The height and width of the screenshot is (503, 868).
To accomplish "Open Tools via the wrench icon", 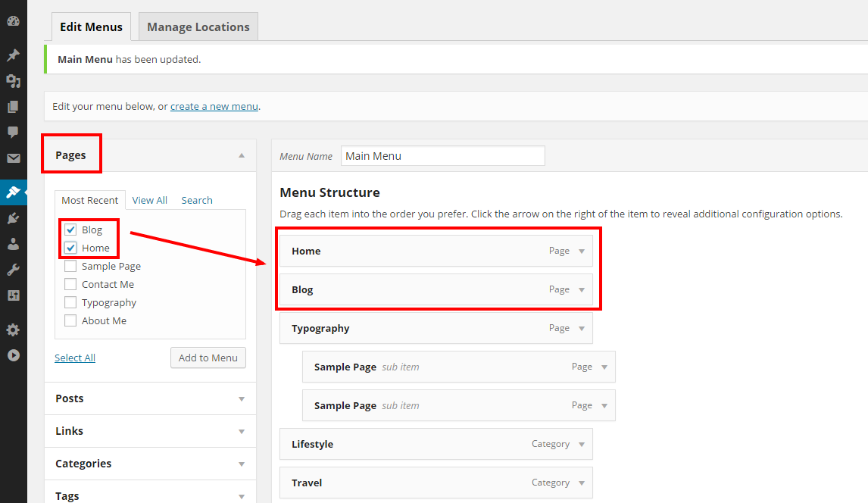I will coord(13,269).
